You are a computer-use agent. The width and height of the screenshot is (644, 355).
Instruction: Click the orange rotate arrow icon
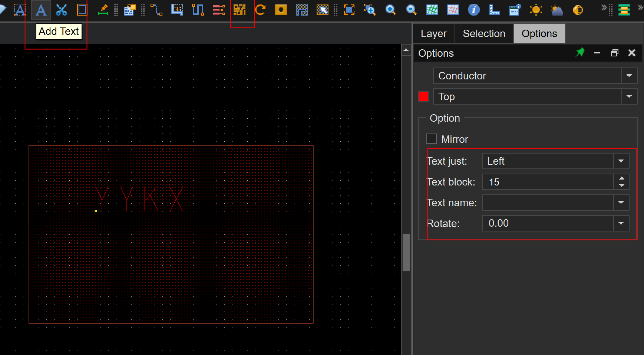pos(260,10)
